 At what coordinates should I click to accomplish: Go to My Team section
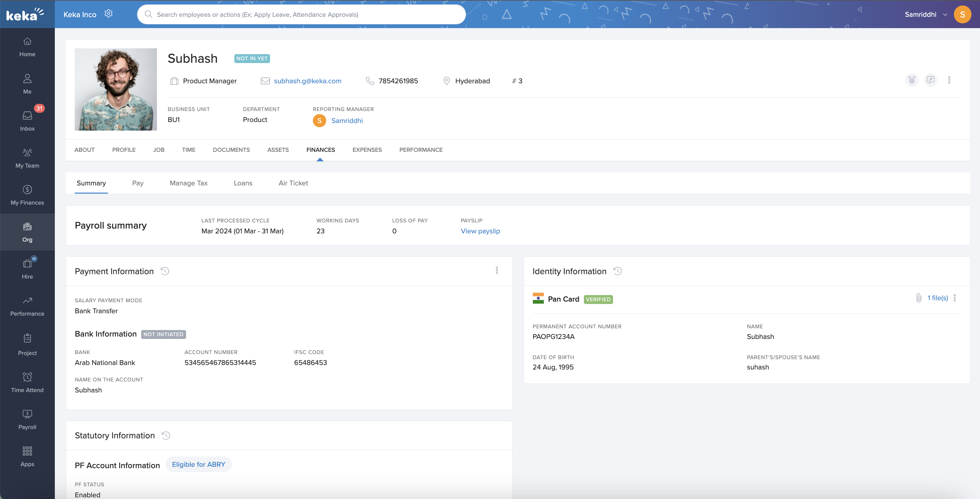27,158
